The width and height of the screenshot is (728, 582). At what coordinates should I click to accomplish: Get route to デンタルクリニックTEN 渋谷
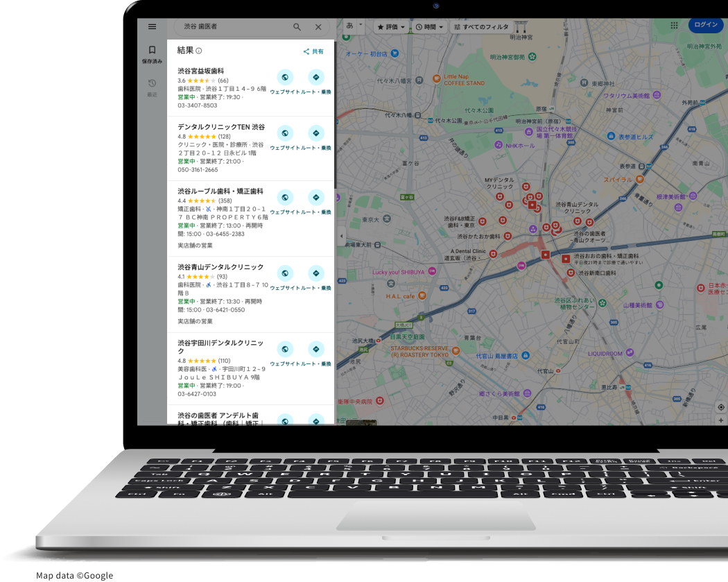(316, 133)
